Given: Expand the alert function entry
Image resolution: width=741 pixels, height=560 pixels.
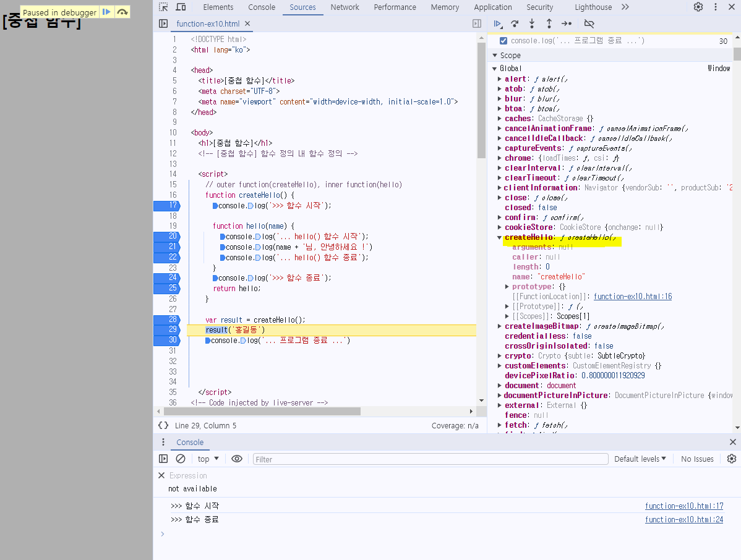Looking at the screenshot, I should (x=500, y=79).
